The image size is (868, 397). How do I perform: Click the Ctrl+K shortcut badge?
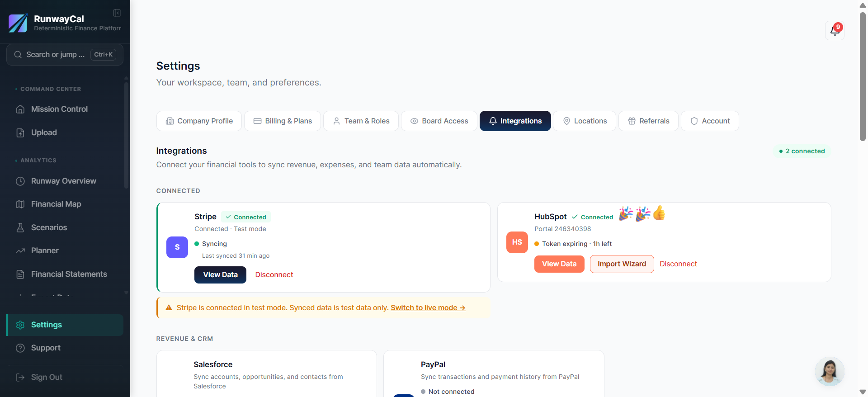click(103, 55)
